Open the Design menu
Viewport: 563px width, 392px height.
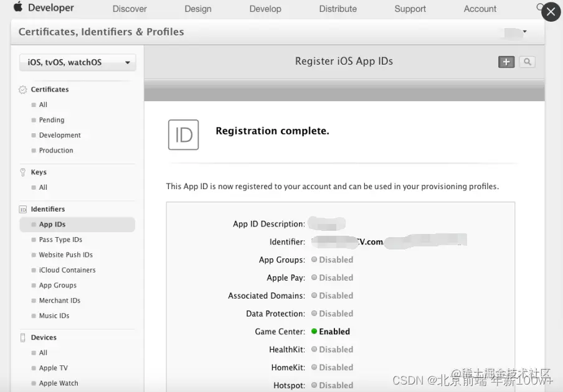click(x=198, y=9)
